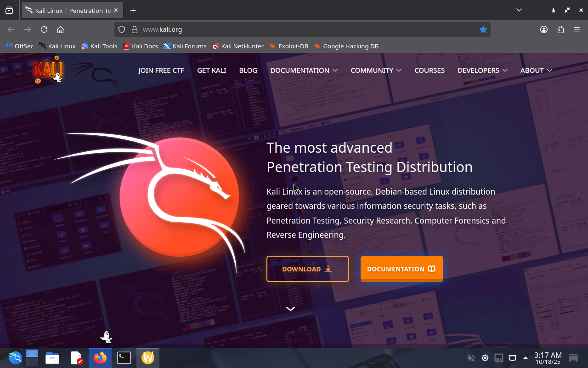Image resolution: width=588 pixels, height=368 pixels.
Task: Reload the current page
Action: pyautogui.click(x=44, y=29)
